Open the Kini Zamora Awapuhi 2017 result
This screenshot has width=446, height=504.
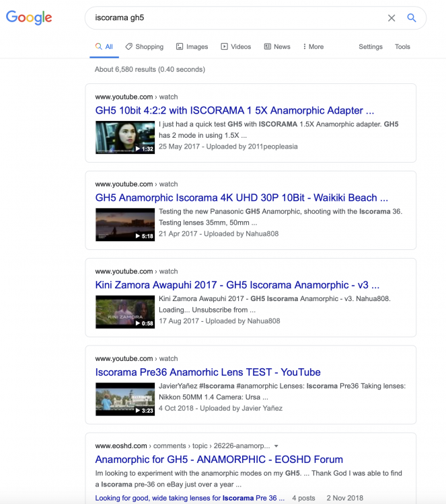coord(237,285)
